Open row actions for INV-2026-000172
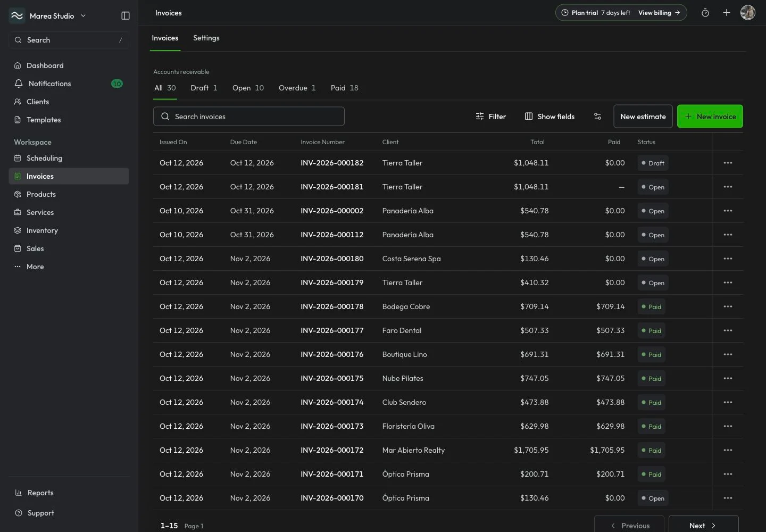The image size is (766, 532). tap(728, 450)
